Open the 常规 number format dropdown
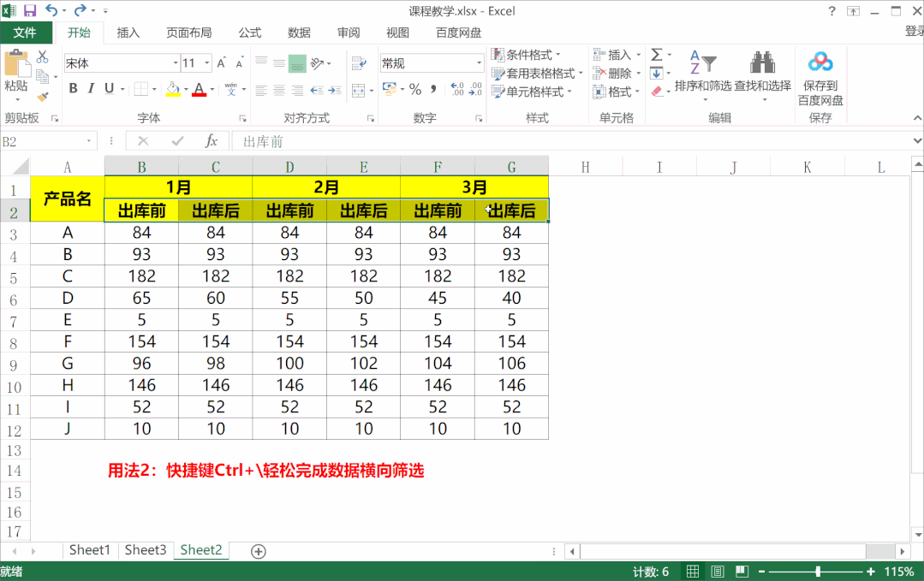 (479, 63)
